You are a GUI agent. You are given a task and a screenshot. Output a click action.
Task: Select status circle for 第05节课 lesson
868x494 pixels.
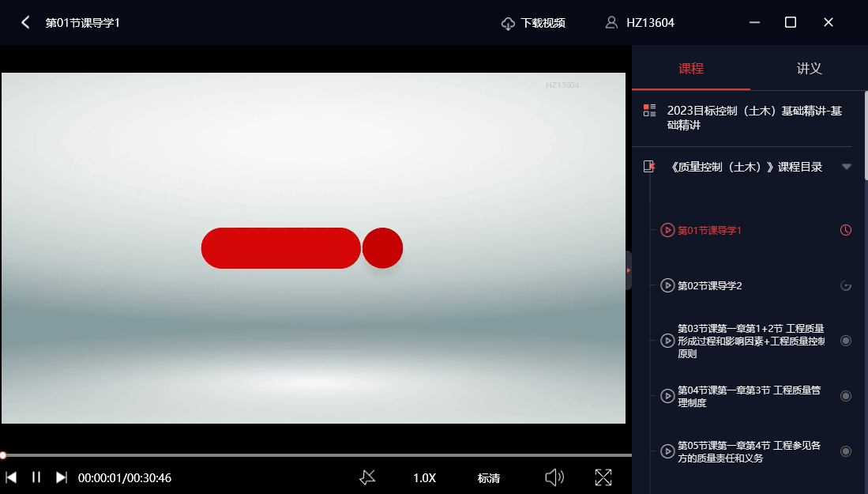click(846, 451)
